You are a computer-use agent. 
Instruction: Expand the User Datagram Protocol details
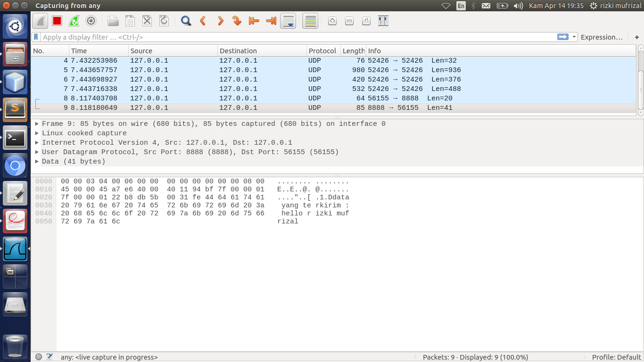(36, 152)
